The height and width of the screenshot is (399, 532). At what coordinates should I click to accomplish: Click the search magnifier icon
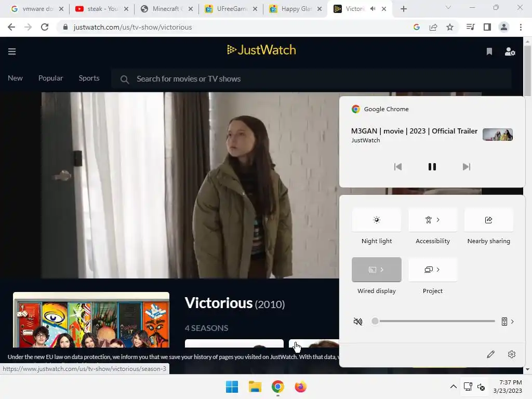tap(125, 79)
